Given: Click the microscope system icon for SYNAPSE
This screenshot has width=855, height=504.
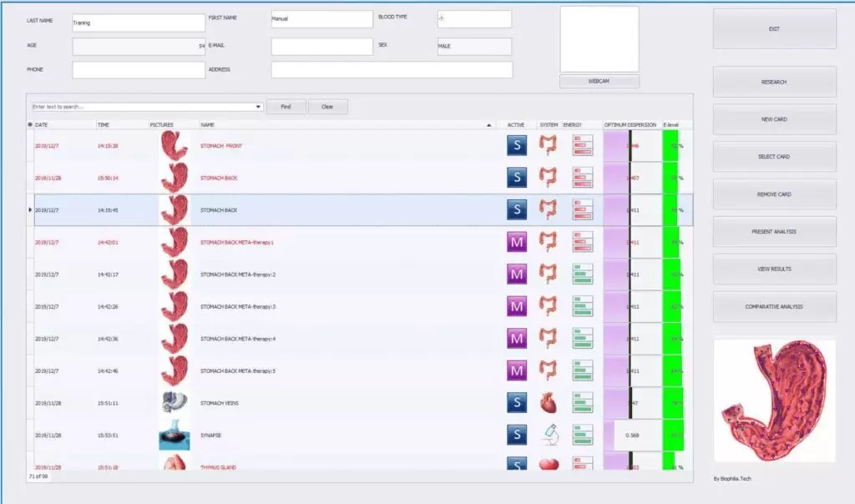Looking at the screenshot, I should click(549, 435).
